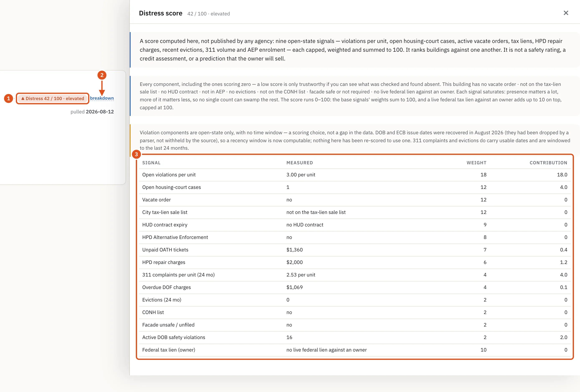The width and height of the screenshot is (580, 392).
Task: Click the '42 / 100 · elevated' header subtitle
Action: pos(209,14)
